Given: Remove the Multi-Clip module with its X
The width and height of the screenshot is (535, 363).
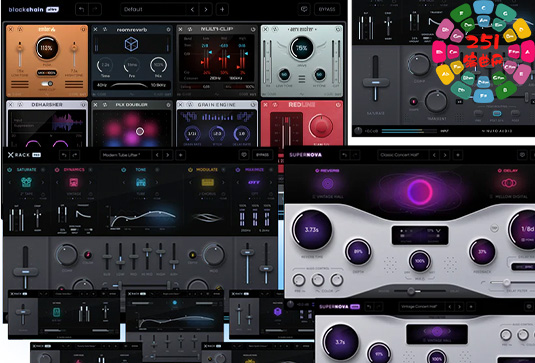Looking at the screenshot, I should 180,29.
